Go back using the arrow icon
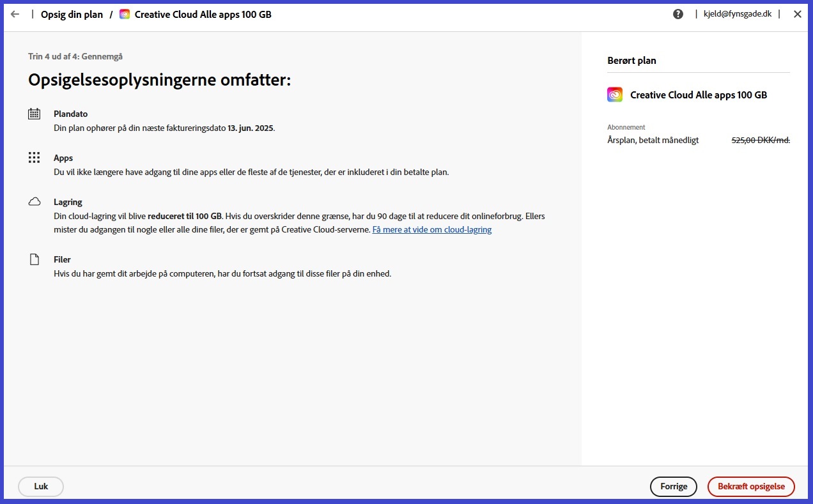This screenshot has width=813, height=504. tap(15, 14)
